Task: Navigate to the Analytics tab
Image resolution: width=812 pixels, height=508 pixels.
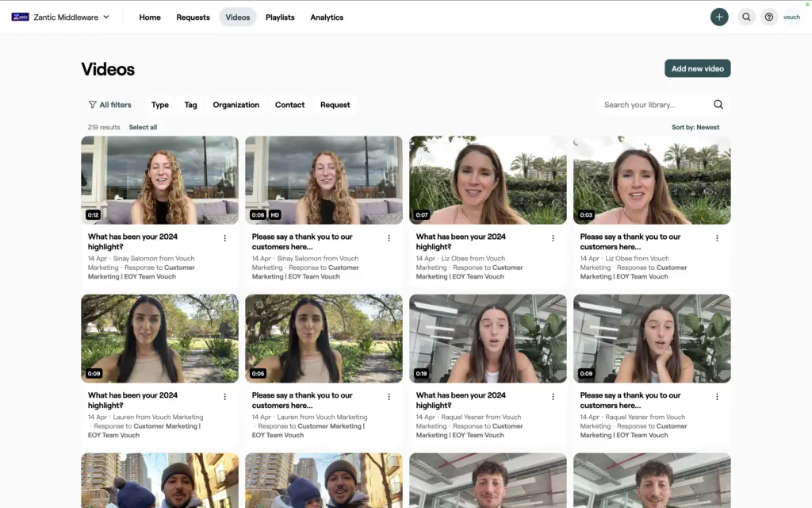Action: (327, 17)
